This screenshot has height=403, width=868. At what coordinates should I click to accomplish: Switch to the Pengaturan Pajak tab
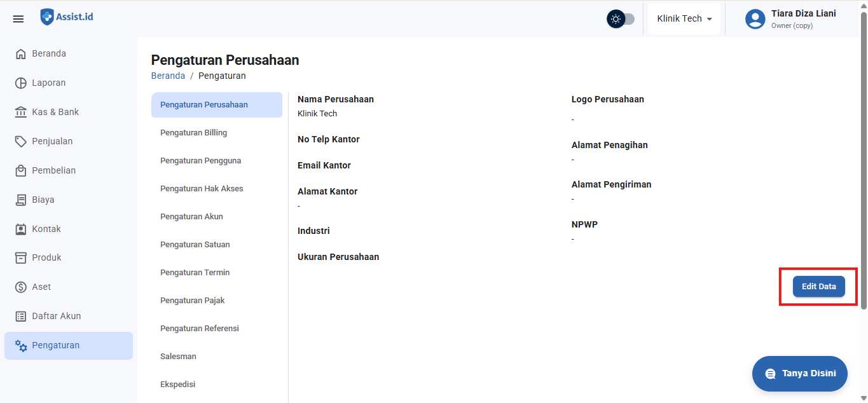tap(192, 301)
